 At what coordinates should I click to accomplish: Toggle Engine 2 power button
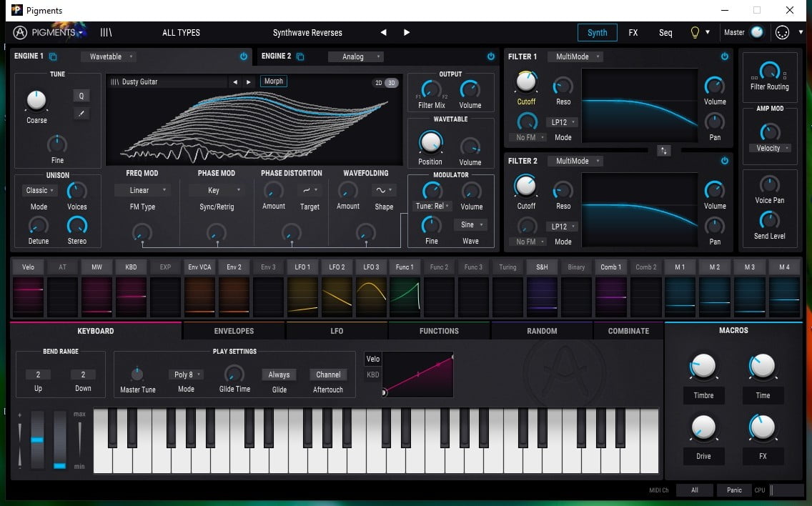(x=490, y=56)
